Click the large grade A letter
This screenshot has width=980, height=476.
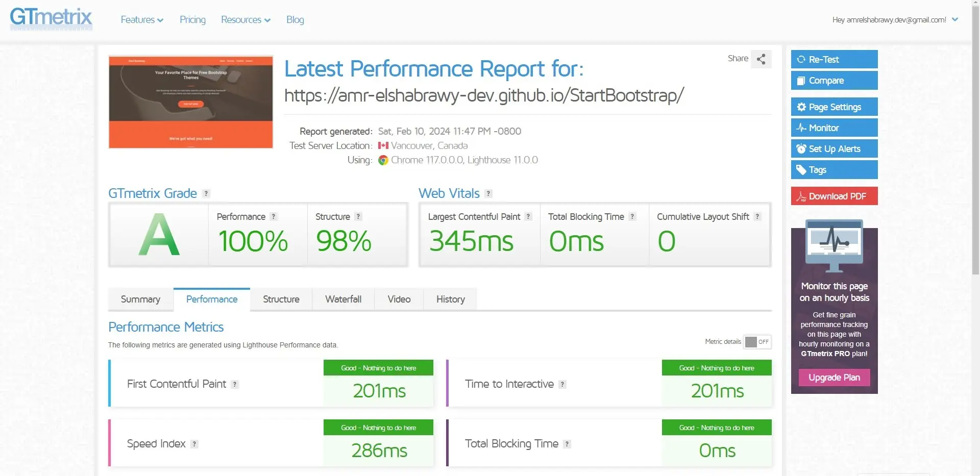click(x=159, y=235)
